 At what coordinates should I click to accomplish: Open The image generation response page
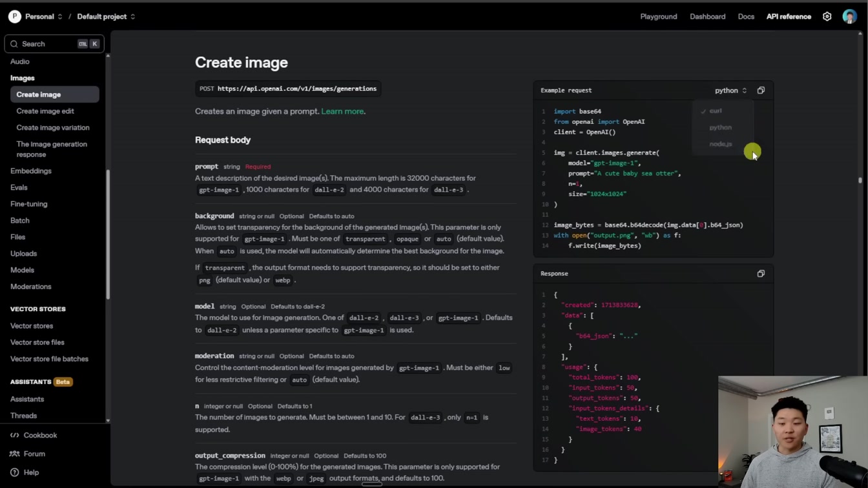click(x=52, y=149)
